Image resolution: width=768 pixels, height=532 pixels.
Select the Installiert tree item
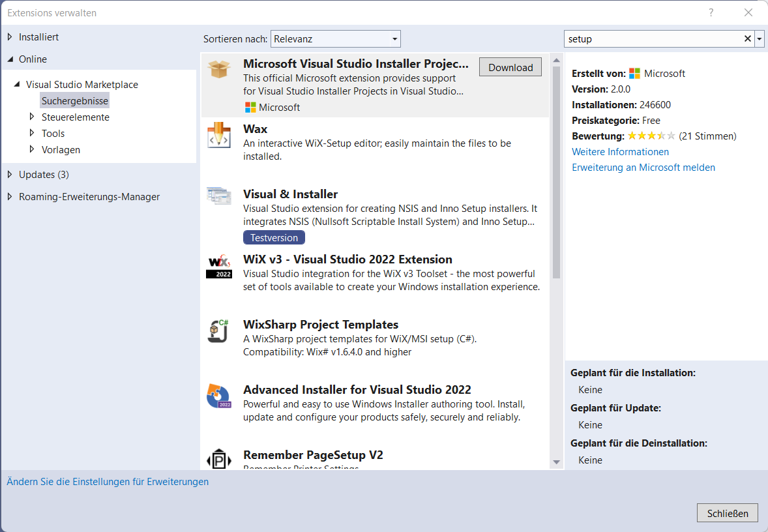(38, 37)
